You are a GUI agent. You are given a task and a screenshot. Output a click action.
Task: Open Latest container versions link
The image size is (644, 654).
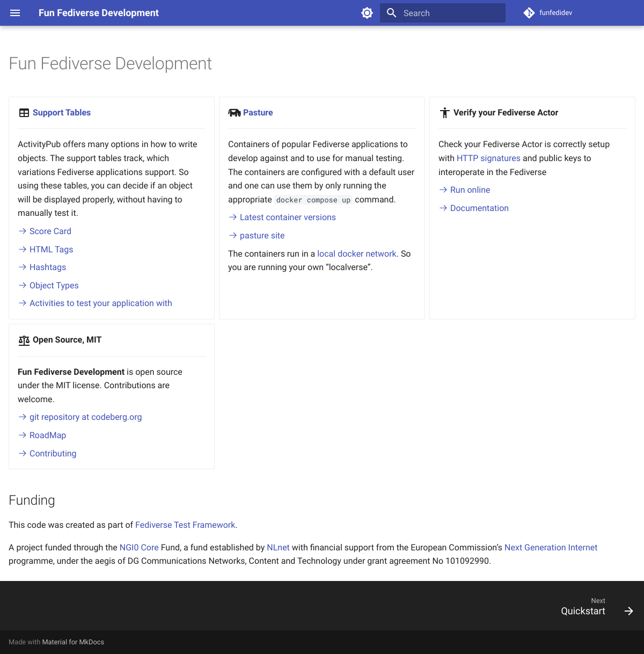point(288,217)
